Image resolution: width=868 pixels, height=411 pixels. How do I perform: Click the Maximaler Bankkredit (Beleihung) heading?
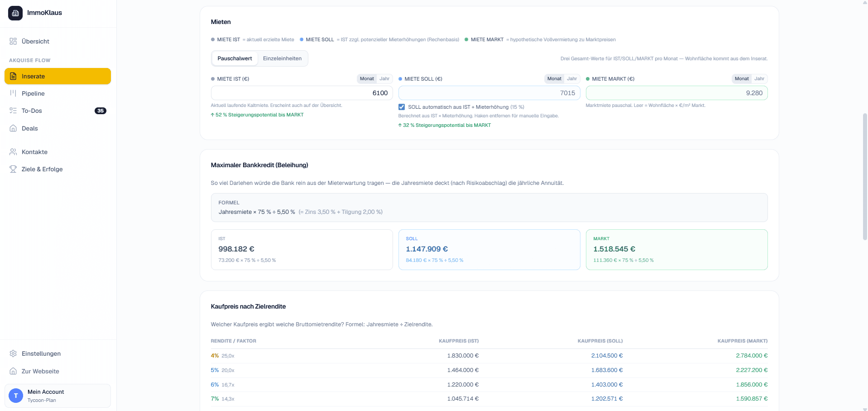259,165
